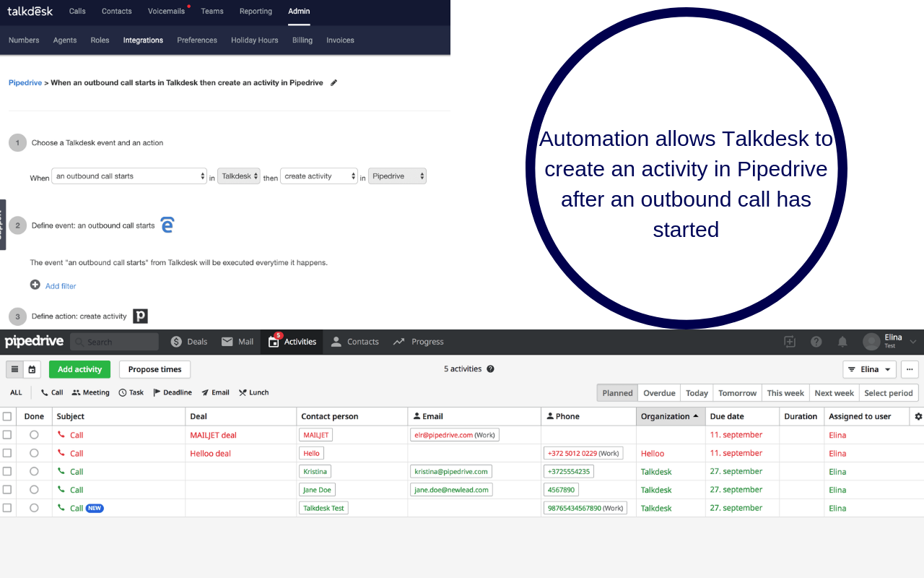Switch to list view icon in Pipedrive

pos(14,369)
